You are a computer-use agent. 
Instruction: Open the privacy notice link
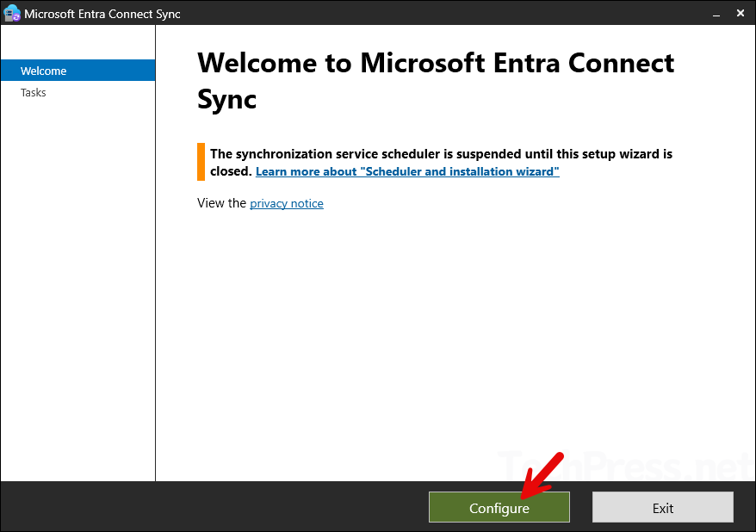(x=287, y=203)
